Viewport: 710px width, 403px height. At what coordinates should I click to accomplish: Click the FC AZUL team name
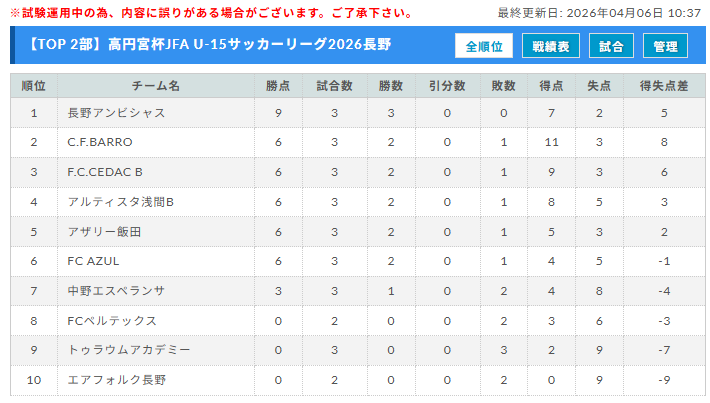93,261
